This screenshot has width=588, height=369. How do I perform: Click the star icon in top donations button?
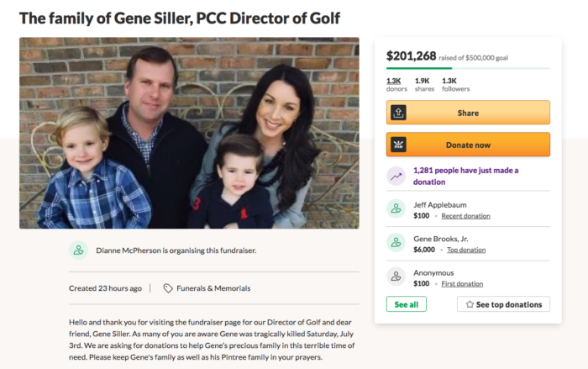tap(470, 304)
